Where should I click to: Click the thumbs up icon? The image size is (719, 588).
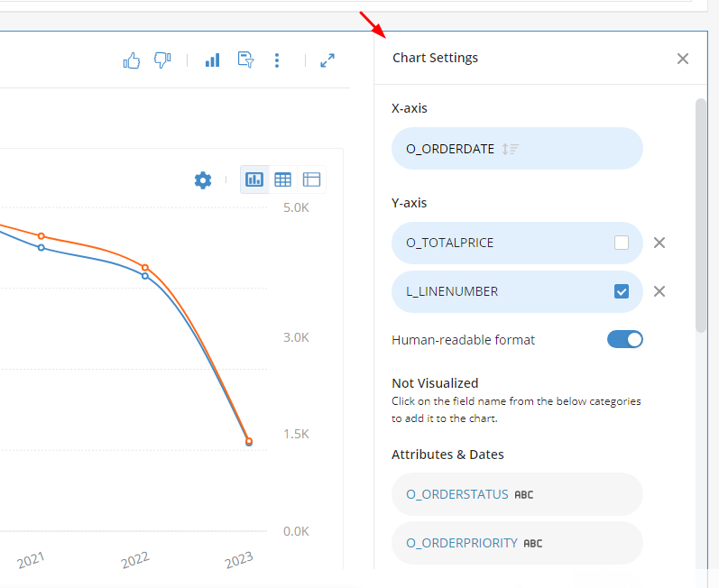coord(132,60)
